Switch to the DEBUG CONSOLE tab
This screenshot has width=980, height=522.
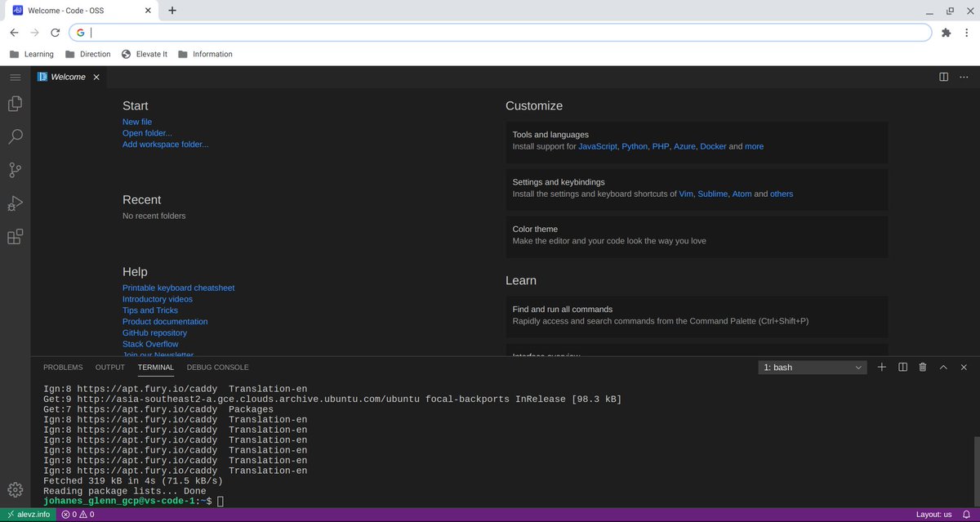[217, 368]
